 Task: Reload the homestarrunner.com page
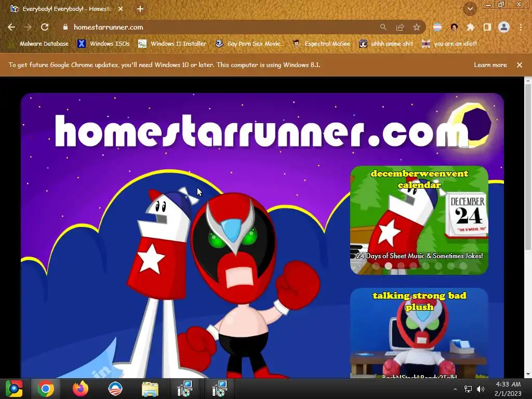(45, 27)
